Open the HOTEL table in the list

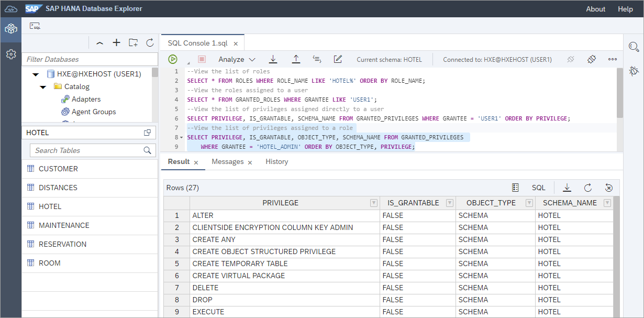(90, 206)
